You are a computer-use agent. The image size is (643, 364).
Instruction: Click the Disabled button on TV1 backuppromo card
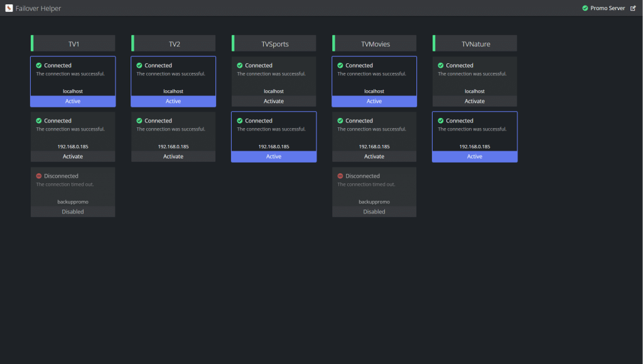pyautogui.click(x=73, y=211)
